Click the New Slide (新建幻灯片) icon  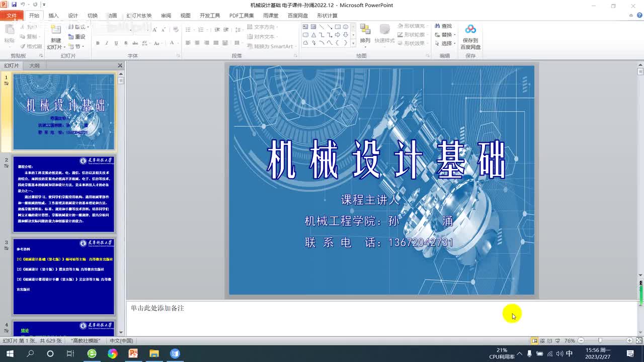coord(56,31)
